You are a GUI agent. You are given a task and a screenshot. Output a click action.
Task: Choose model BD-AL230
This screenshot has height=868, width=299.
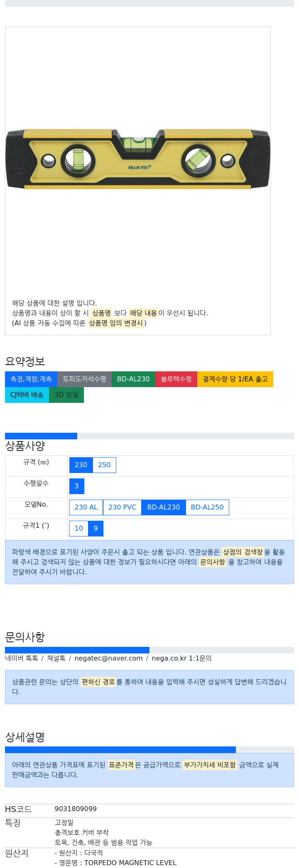tap(164, 507)
